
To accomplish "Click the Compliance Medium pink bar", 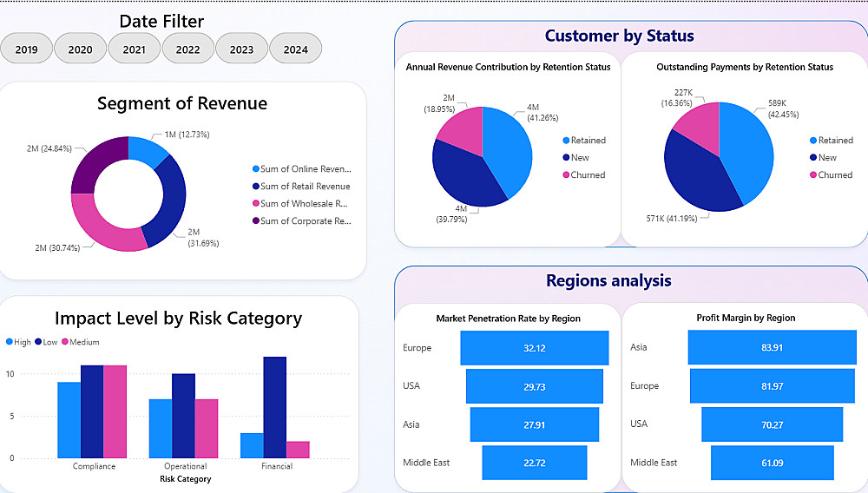I will click(115, 411).
